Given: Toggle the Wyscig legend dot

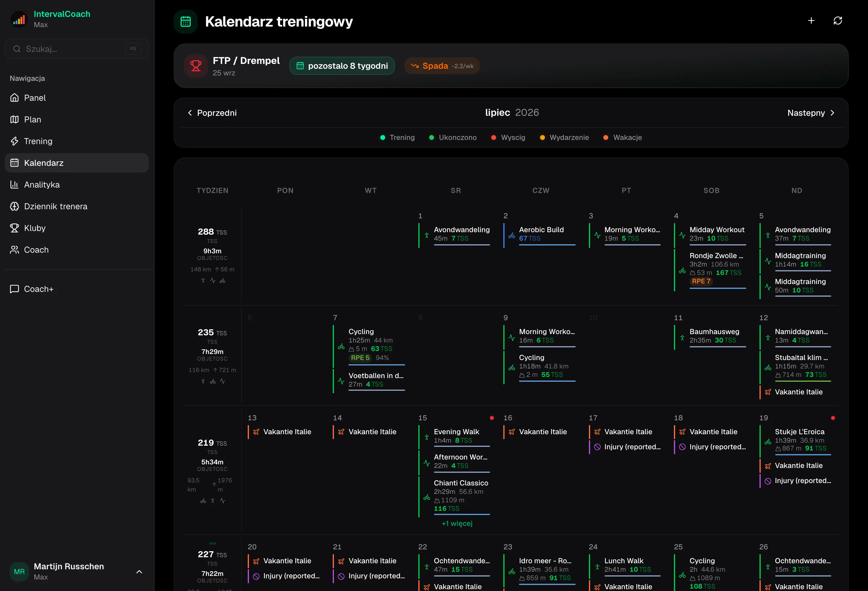Looking at the screenshot, I should tap(493, 137).
